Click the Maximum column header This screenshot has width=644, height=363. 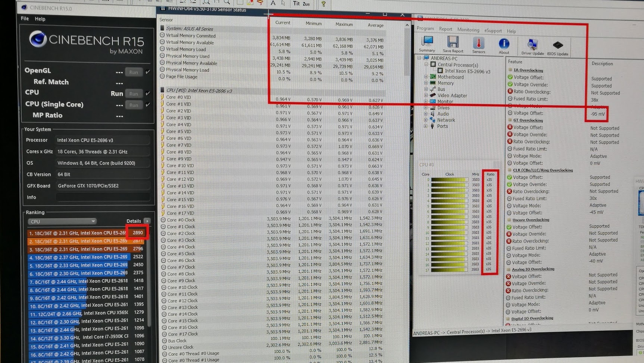[x=344, y=24]
